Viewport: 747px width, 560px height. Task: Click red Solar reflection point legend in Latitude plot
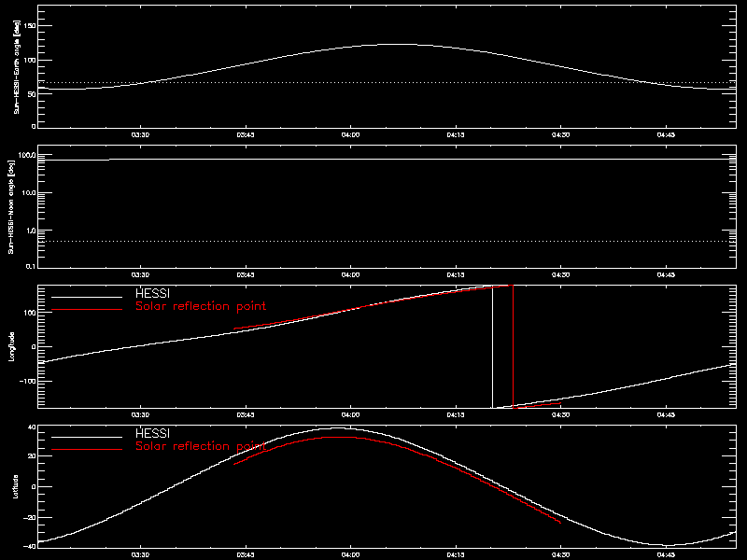(x=201, y=446)
